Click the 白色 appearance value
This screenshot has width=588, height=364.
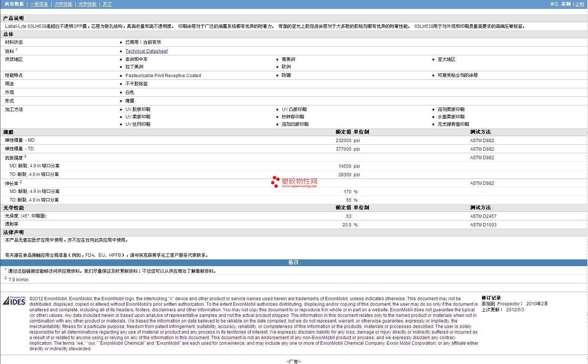pos(130,92)
